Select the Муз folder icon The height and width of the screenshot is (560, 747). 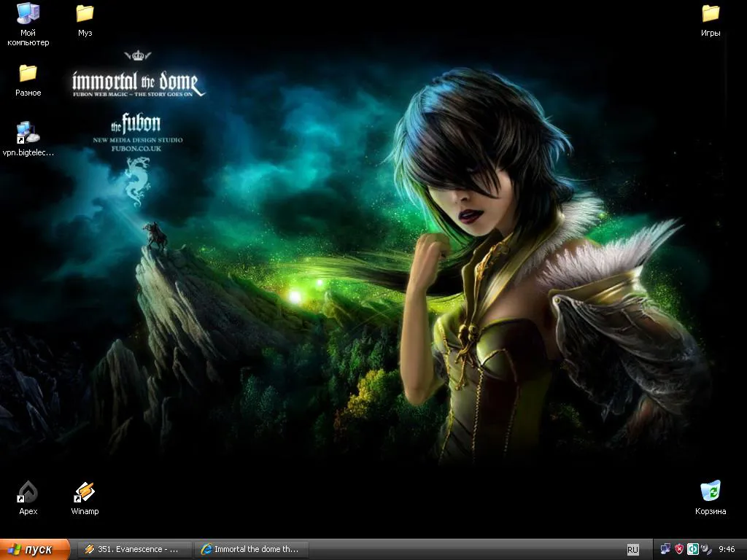pyautogui.click(x=85, y=20)
